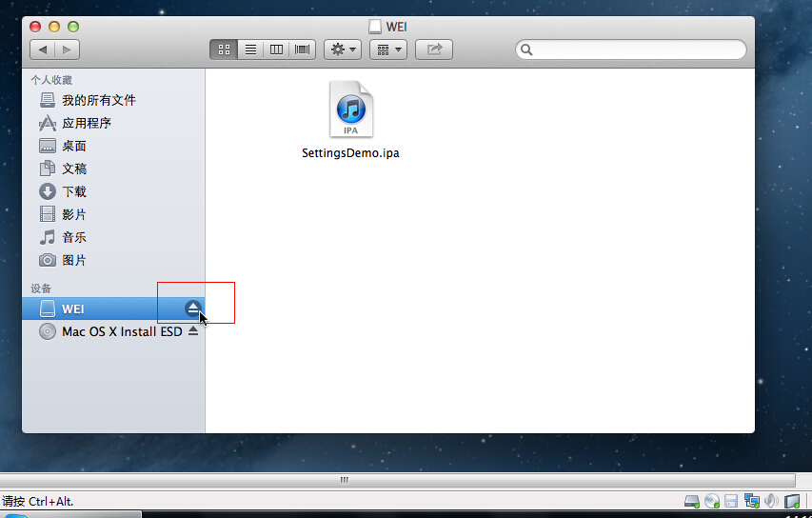
Task: Select the WEI device in sidebar
Action: coord(113,309)
